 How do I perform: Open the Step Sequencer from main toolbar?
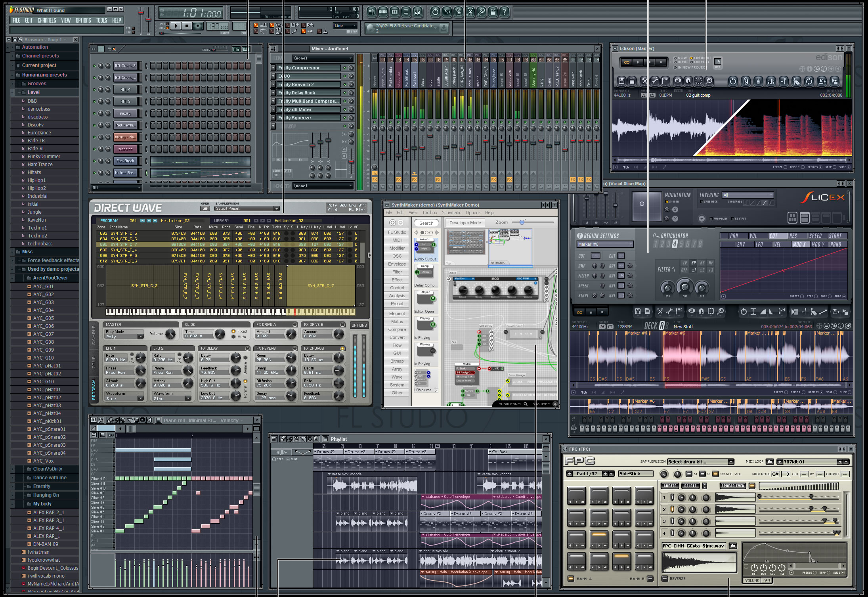click(383, 12)
